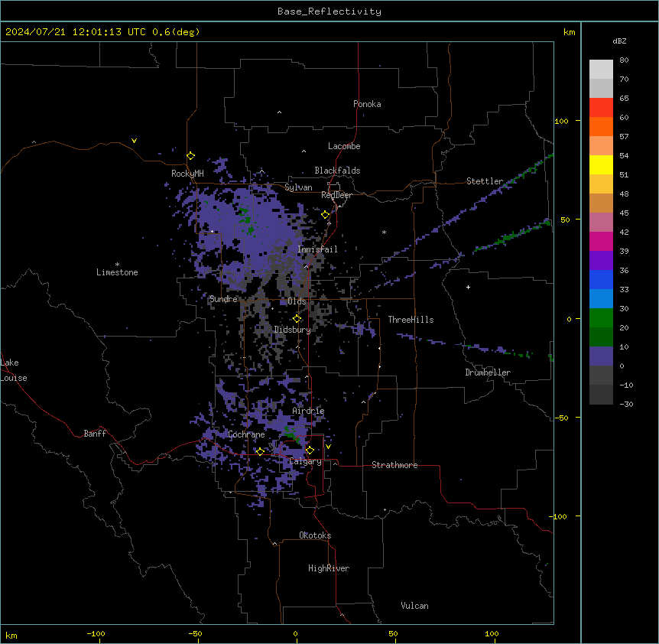Image resolution: width=659 pixels, height=644 pixels.
Task: Click yellow diamond marker near RockyMH
Action: [191, 156]
